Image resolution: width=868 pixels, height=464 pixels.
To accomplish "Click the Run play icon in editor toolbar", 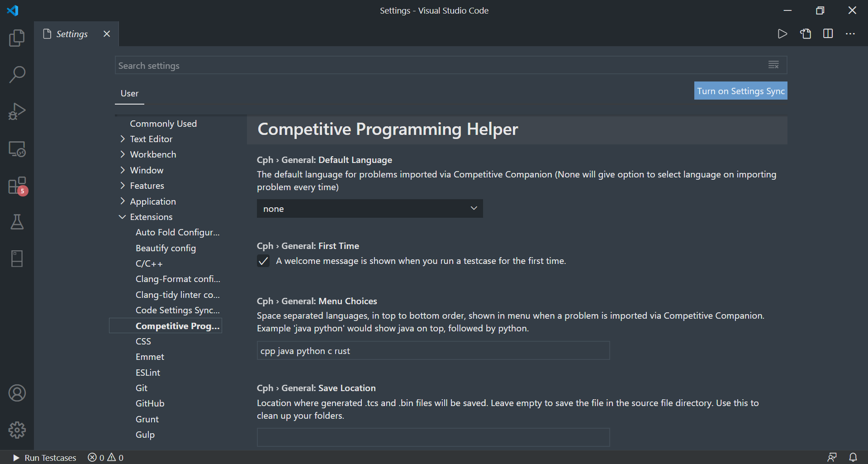I will click(x=782, y=34).
